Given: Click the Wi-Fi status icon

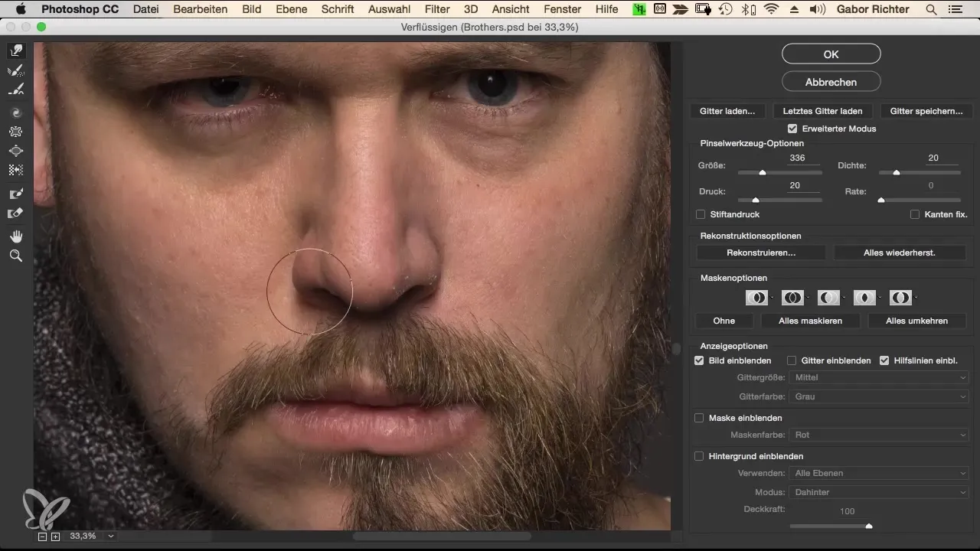Looking at the screenshot, I should (x=769, y=9).
